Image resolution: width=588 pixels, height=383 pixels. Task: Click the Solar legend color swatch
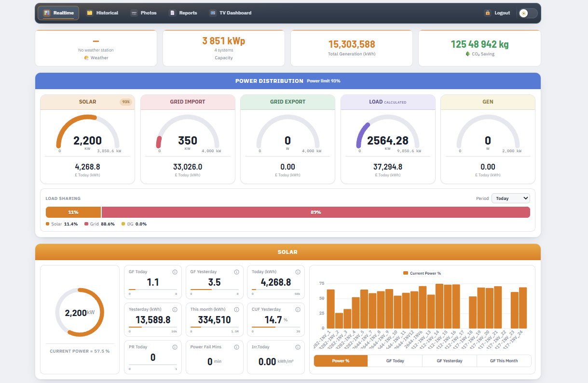[x=47, y=224]
